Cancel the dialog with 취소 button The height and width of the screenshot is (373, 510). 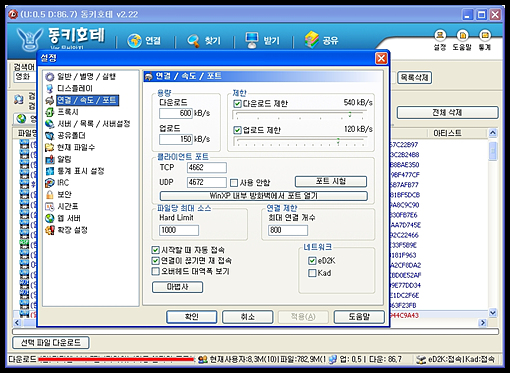tap(248, 317)
